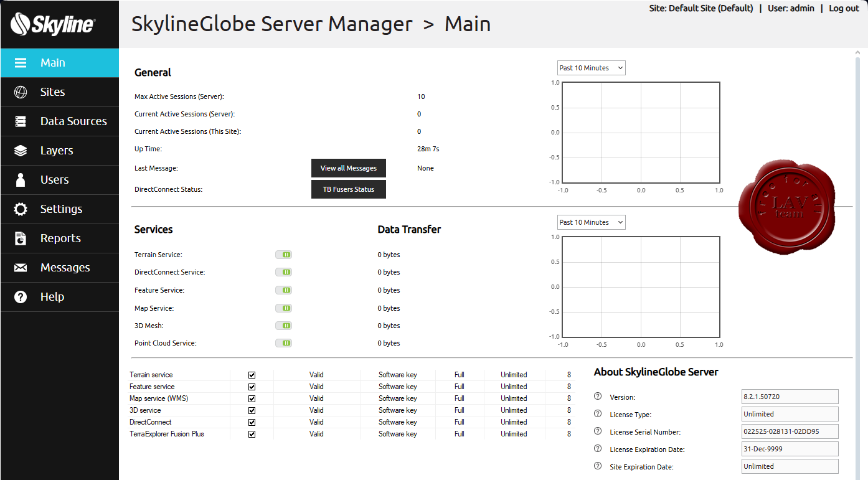Screen dimensions: 868x480
Task: Uncheck the 3D service license checkbox
Action: [x=252, y=410]
